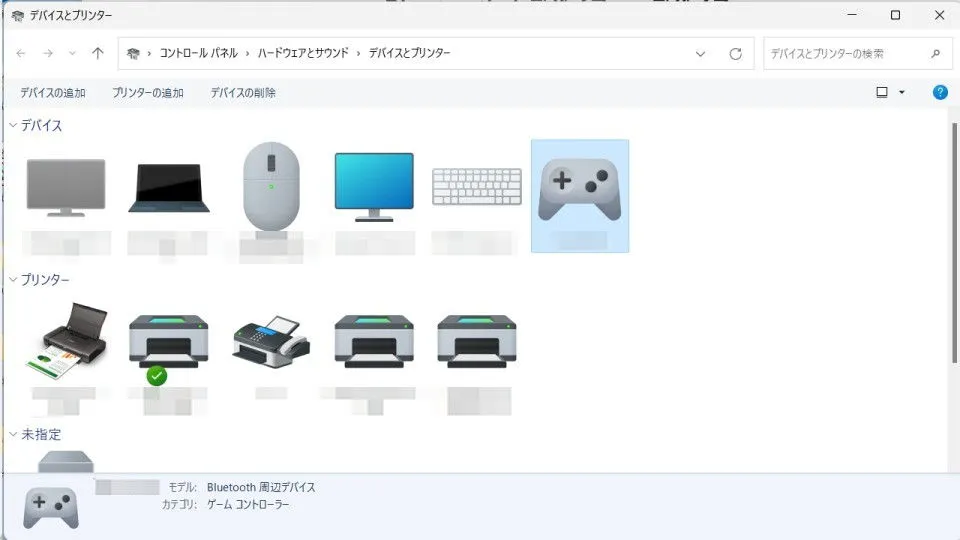
Task: Click the view layout change icon
Action: coord(882,92)
